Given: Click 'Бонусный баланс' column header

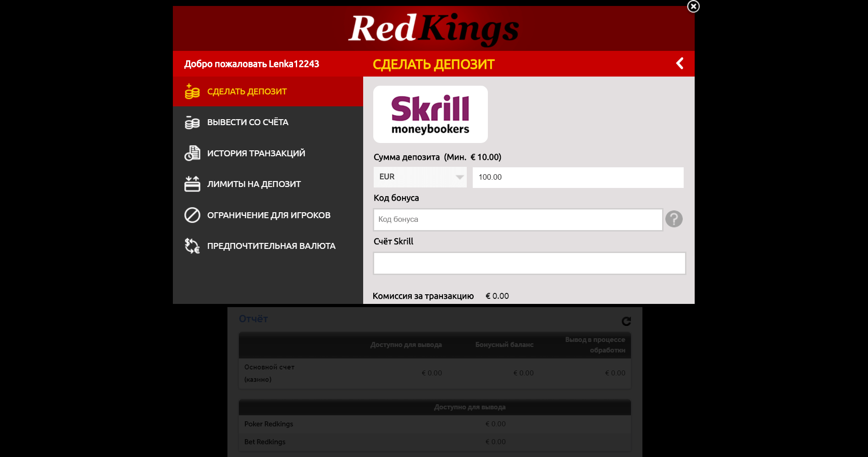Looking at the screenshot, I should coord(504,345).
